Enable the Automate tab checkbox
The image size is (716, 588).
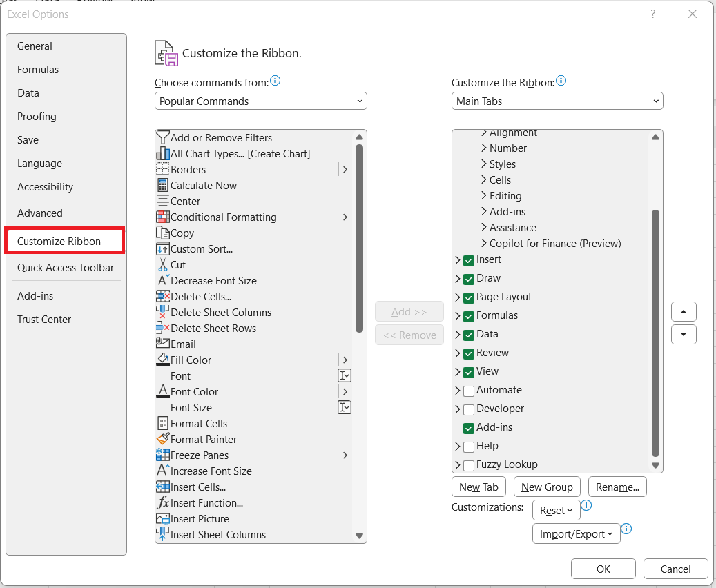click(469, 391)
